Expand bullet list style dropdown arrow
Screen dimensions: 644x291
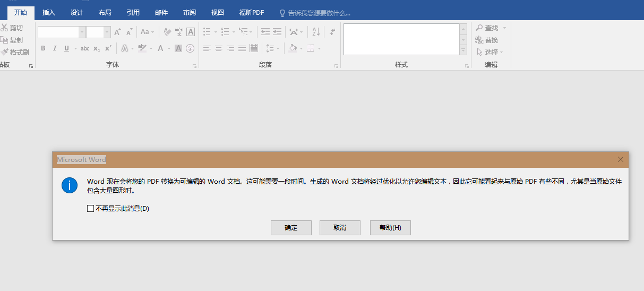[x=216, y=32]
